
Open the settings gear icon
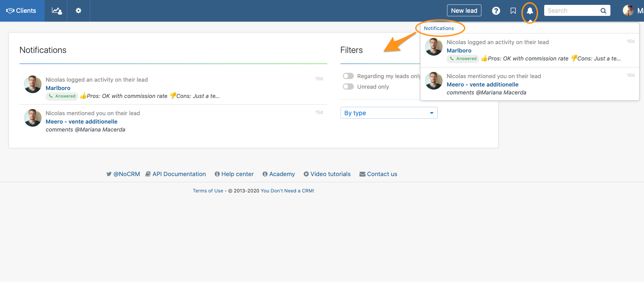pos(78,11)
